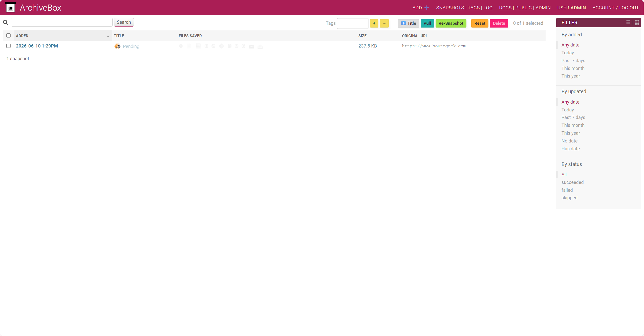Screen dimensions: 644x336
Task: Filter By updated: Has date
Action: coord(571,149)
